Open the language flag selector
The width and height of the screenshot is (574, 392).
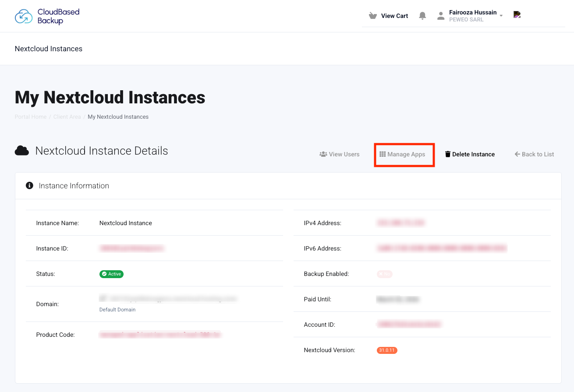coord(517,14)
